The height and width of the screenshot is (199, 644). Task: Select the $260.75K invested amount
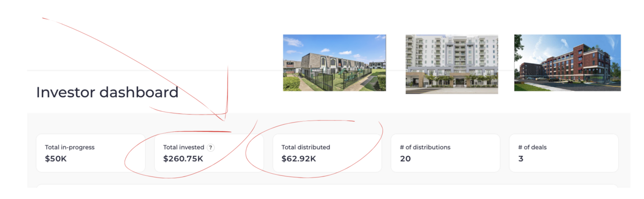[183, 159]
